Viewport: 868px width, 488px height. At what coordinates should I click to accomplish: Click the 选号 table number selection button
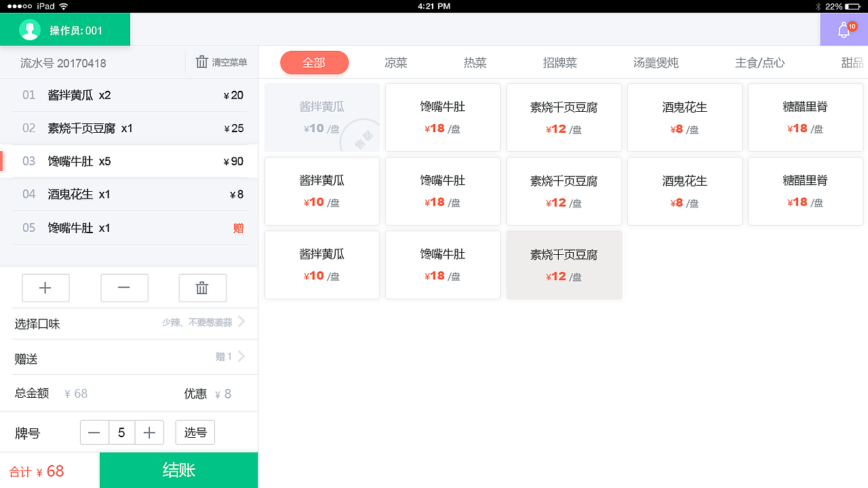195,432
